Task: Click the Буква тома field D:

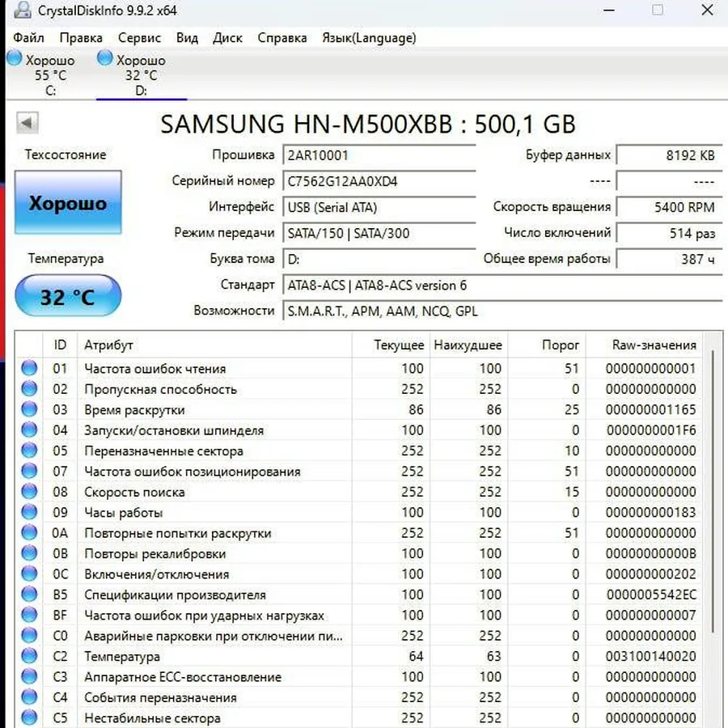Action: coord(379,259)
